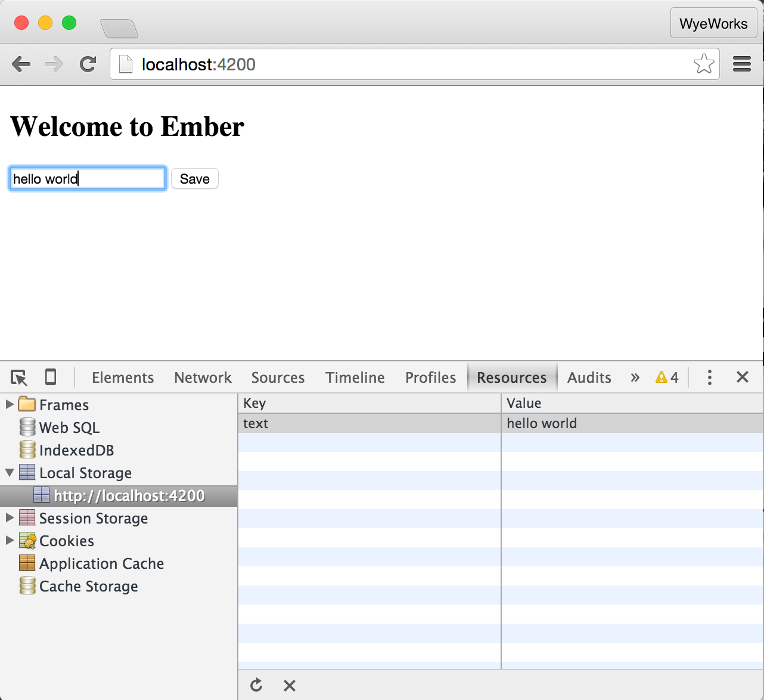
Task: Show more DevTools tabs via chevron
Action: (635, 377)
